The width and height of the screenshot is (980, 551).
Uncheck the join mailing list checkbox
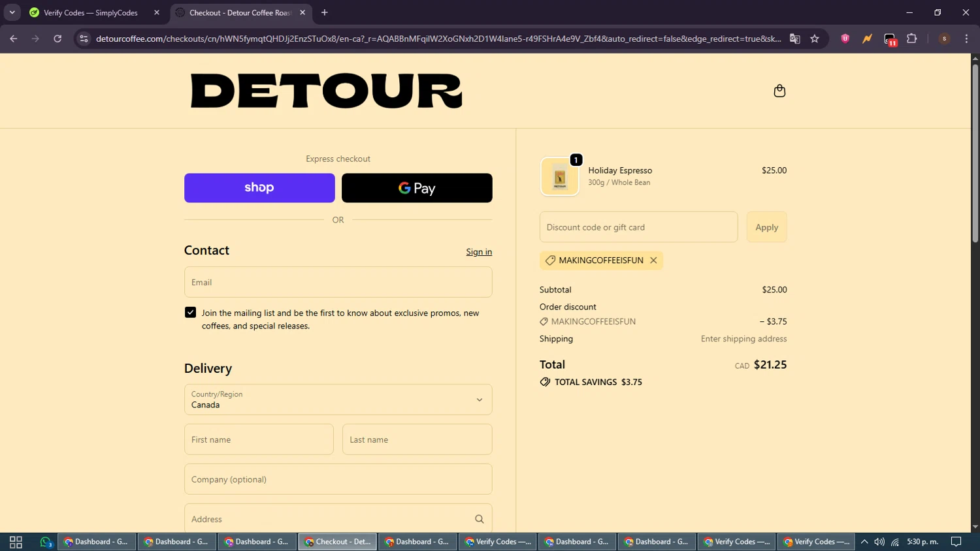pyautogui.click(x=190, y=313)
